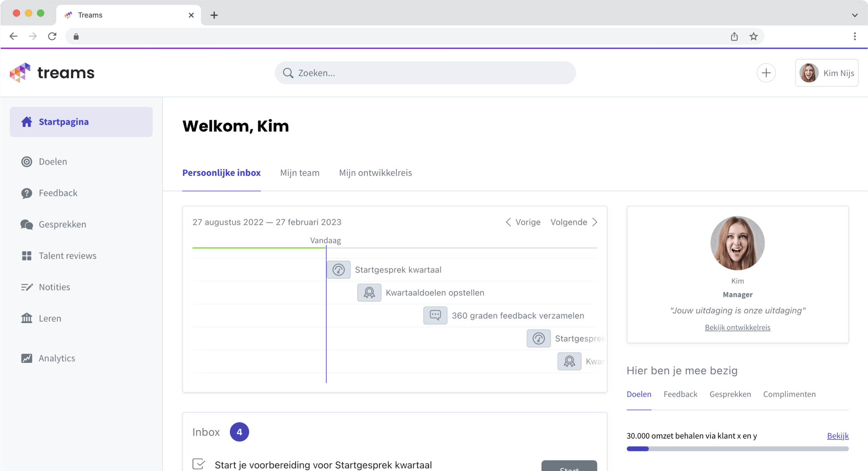This screenshot has height=471, width=868.
Task: Check the Startgesprek kwartaal inbox task checkbox
Action: coord(199,464)
